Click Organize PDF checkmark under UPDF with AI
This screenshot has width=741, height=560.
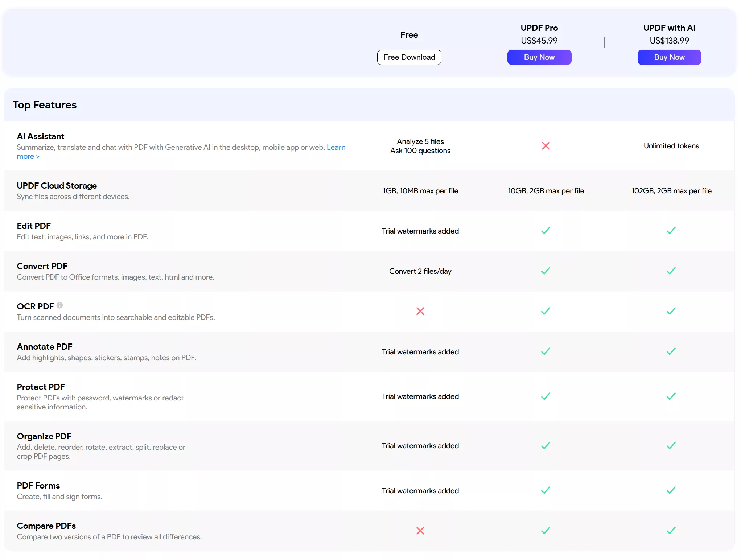(x=671, y=446)
